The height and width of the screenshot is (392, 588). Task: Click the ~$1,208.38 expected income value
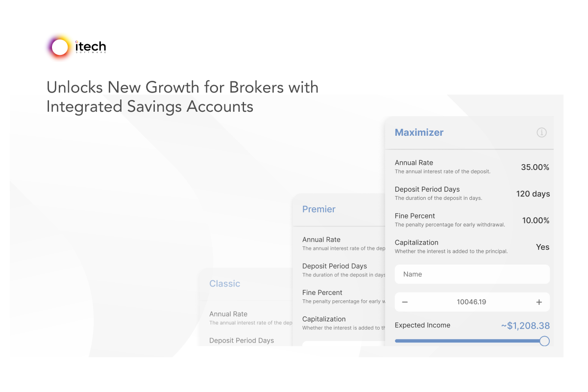click(x=525, y=325)
